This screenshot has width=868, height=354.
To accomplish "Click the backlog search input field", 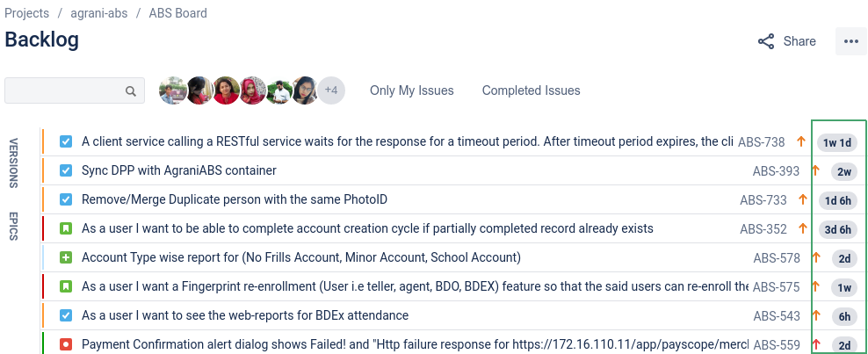I will coord(75,90).
